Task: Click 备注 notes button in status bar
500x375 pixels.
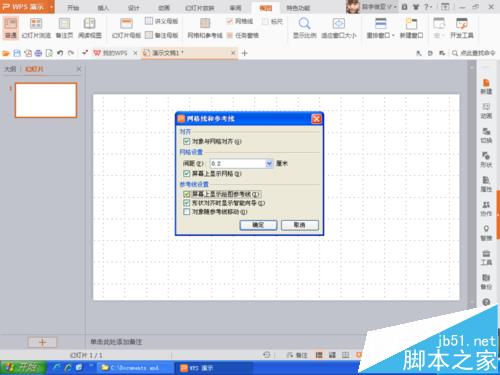Action: (297, 355)
